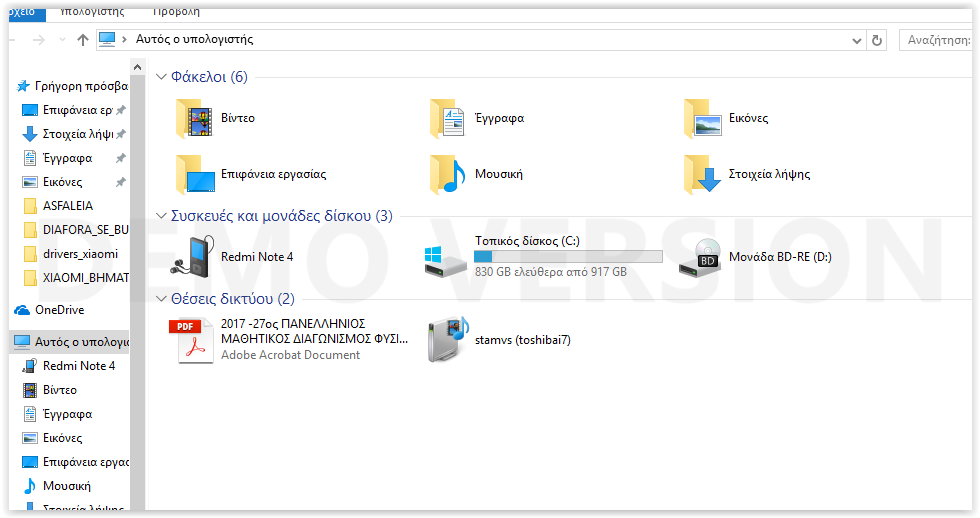Select the Μονάδα BD-RE (D:) drive icon
The width and height of the screenshot is (980, 518).
click(x=701, y=257)
